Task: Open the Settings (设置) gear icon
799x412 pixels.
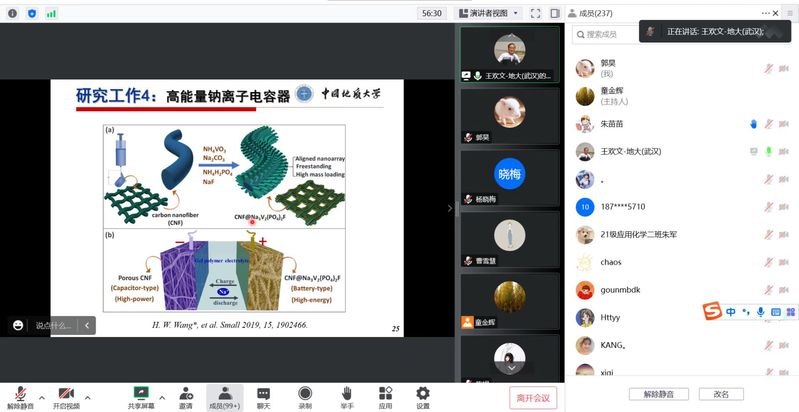Action: pos(423,396)
